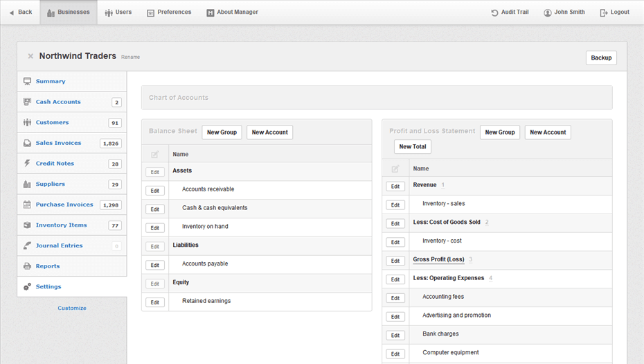
Task: Open the Audit Trail
Action: point(510,12)
